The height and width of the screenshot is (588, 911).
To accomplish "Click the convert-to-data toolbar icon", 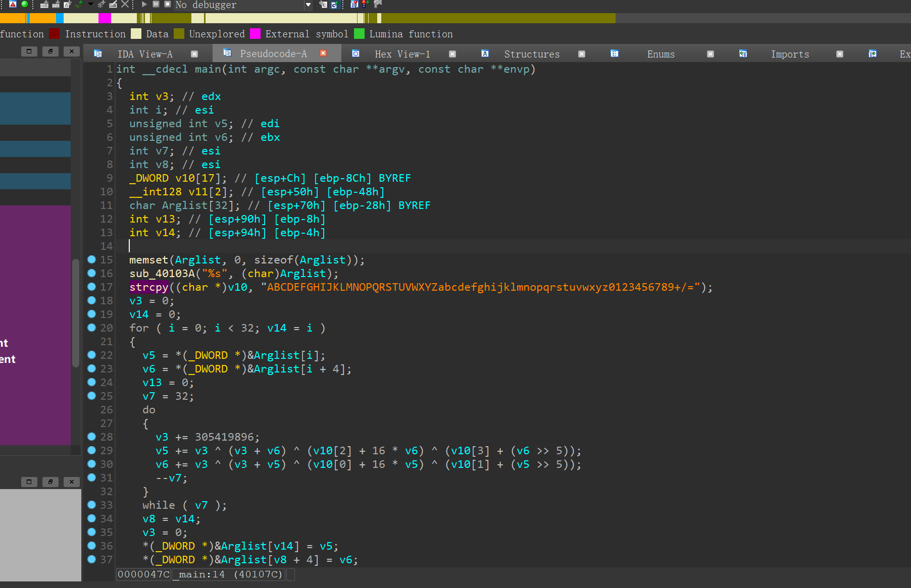I will coord(56,5).
